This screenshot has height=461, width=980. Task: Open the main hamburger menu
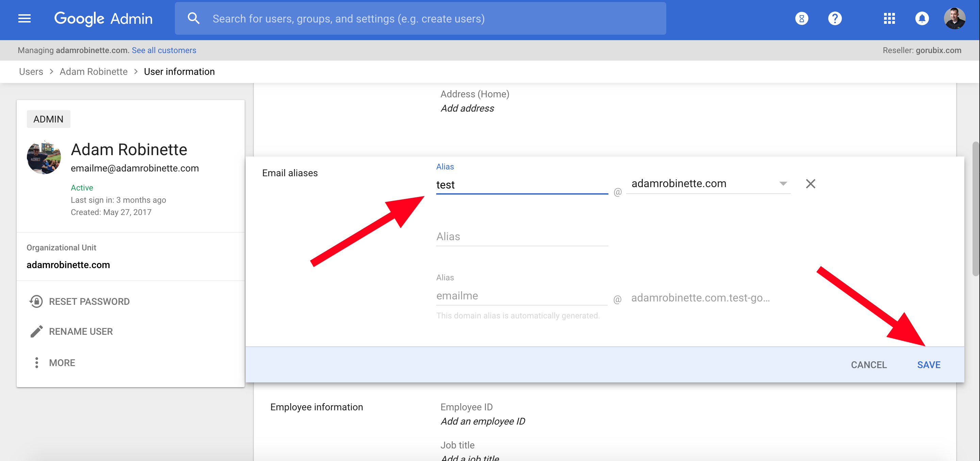[24, 18]
